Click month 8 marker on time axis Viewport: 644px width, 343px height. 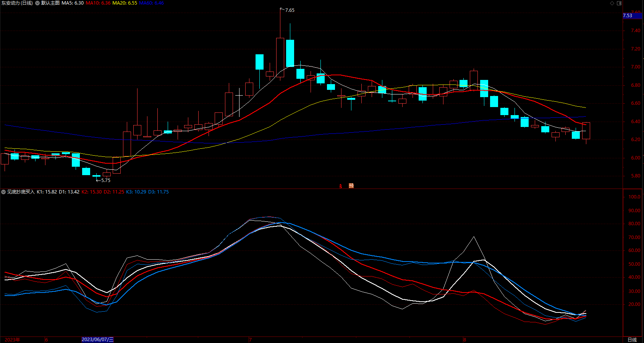(x=464, y=340)
